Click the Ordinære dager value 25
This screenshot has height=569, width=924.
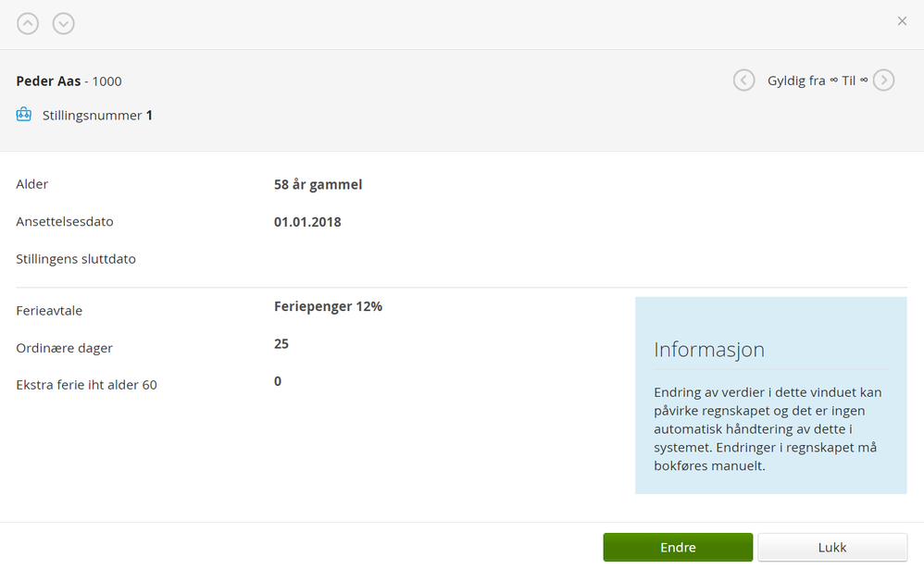pos(281,344)
